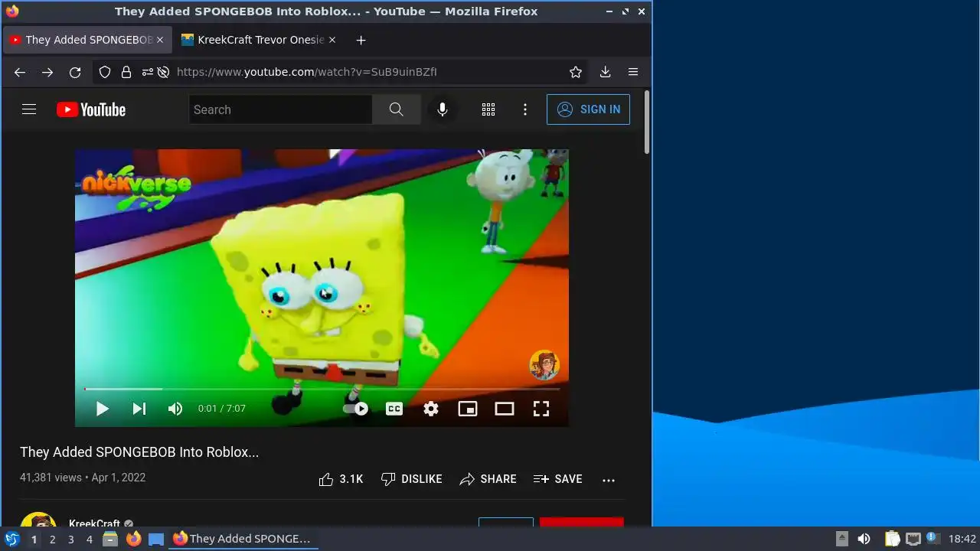Screen dimensions: 980x551
Task: Open the KreekCraft channel avatar
Action: click(38, 520)
